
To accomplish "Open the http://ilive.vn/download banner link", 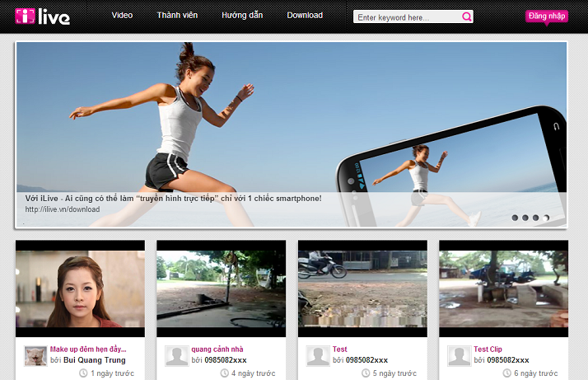I will [63, 209].
